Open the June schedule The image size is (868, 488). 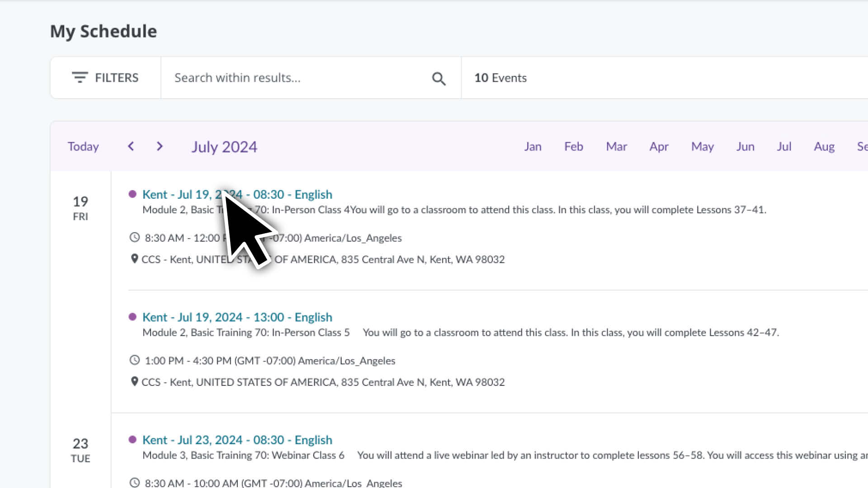click(745, 146)
